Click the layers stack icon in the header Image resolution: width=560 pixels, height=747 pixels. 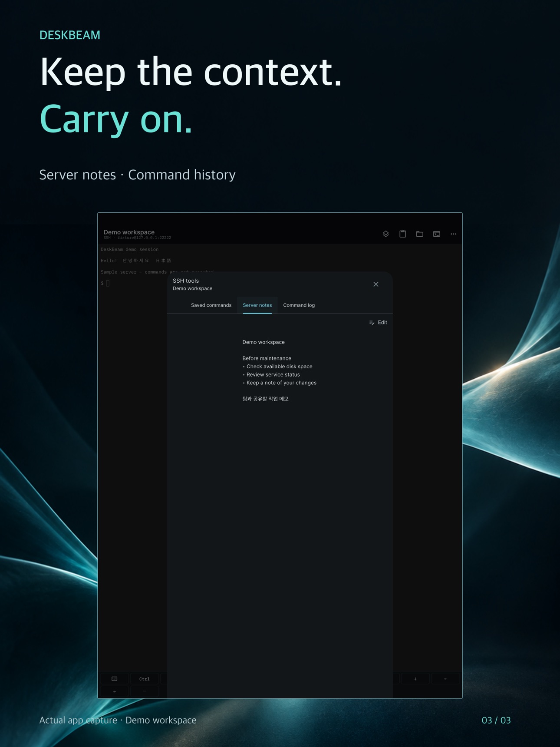point(385,234)
